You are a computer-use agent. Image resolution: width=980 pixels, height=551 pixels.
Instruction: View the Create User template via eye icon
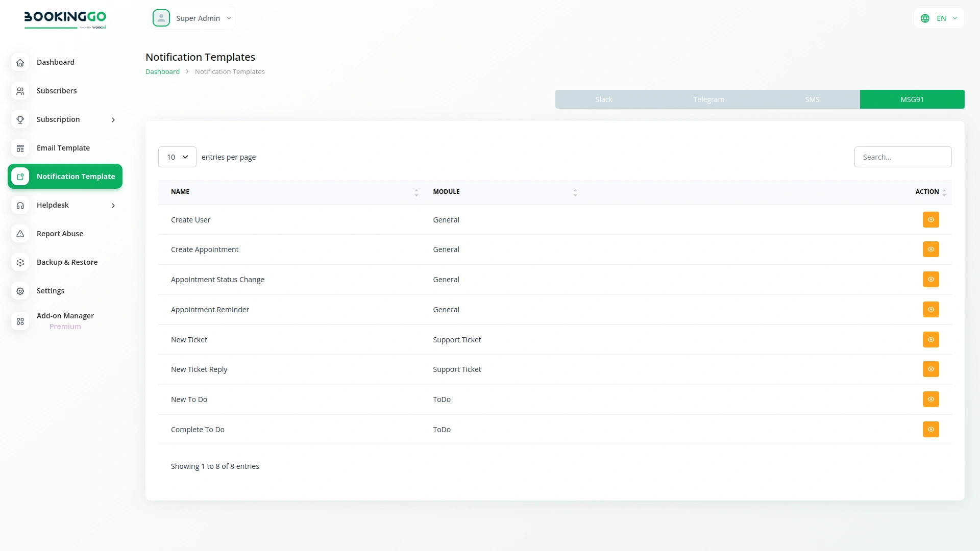click(930, 220)
